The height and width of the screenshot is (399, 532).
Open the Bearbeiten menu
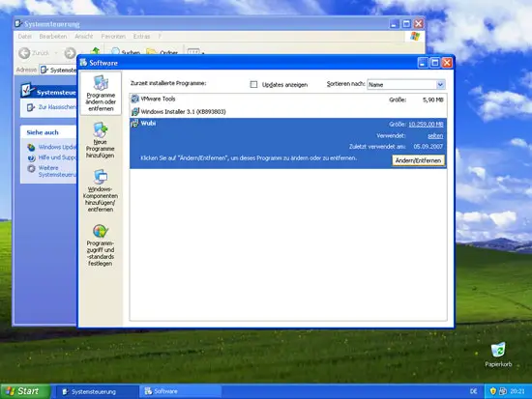tap(53, 37)
